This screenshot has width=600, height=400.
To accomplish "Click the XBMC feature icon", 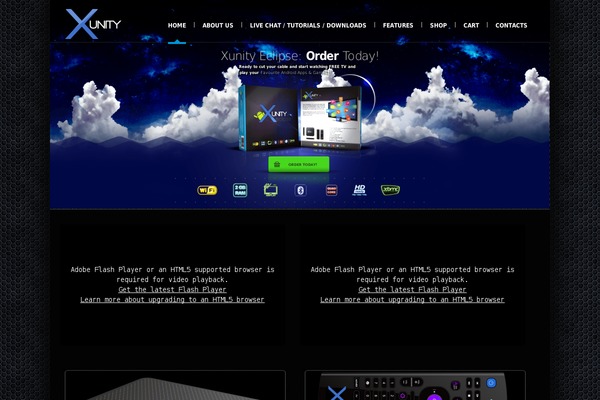I will coord(390,189).
